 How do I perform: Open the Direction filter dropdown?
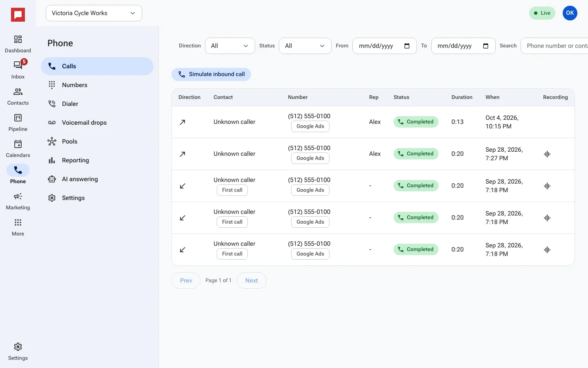(x=230, y=46)
